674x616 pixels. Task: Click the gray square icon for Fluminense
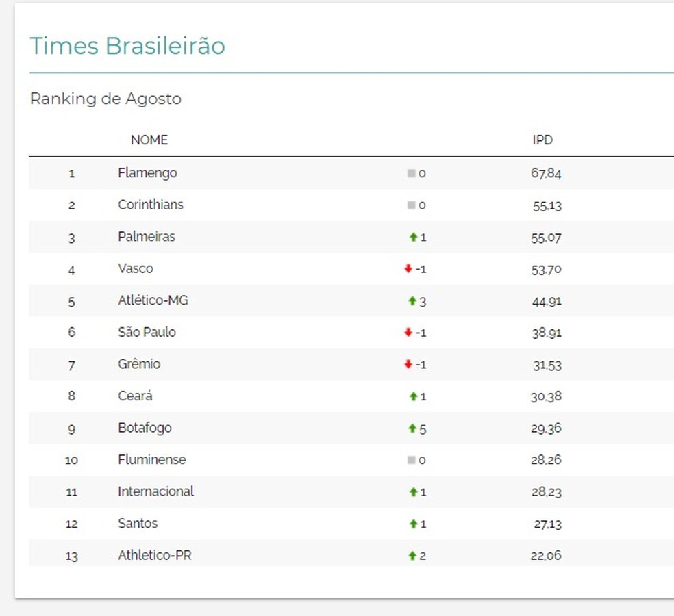click(x=411, y=460)
